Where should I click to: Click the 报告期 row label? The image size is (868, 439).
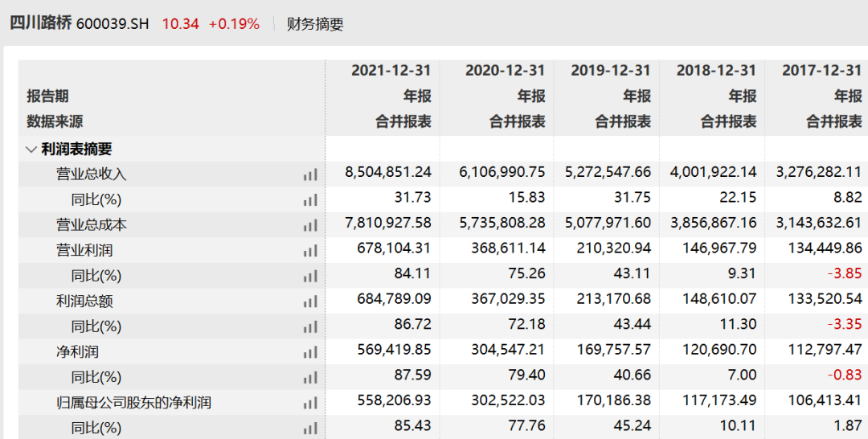click(x=47, y=96)
